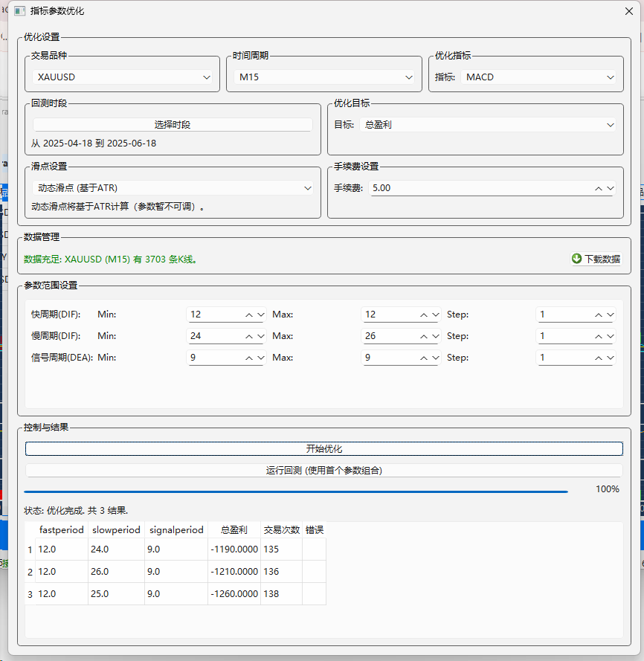
Task: Increase 信号周期(DEA) Step value
Action: tap(599, 358)
